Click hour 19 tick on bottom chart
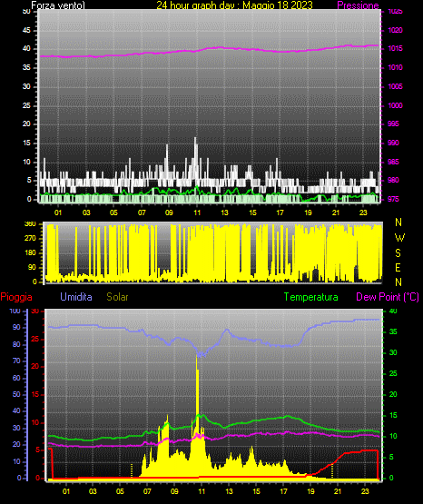 coord(310,491)
